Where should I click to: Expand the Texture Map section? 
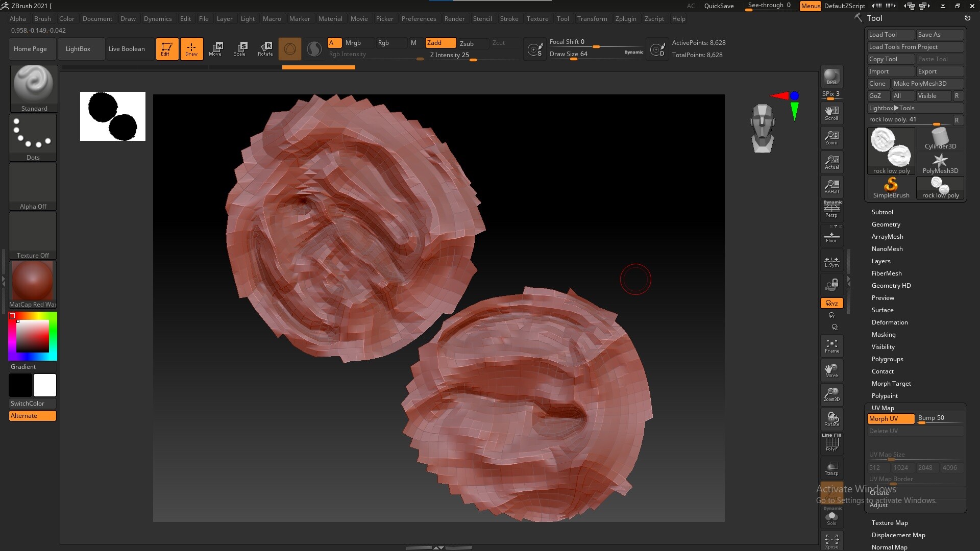coord(889,523)
